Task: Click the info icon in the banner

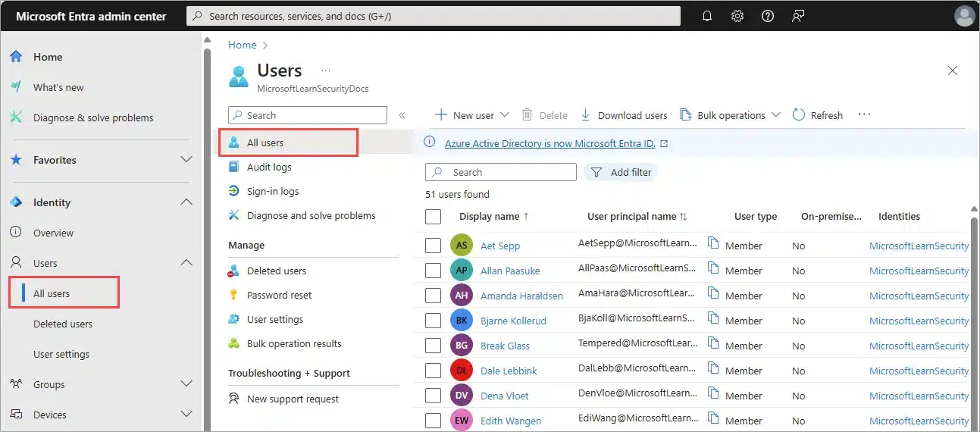Action: (430, 142)
